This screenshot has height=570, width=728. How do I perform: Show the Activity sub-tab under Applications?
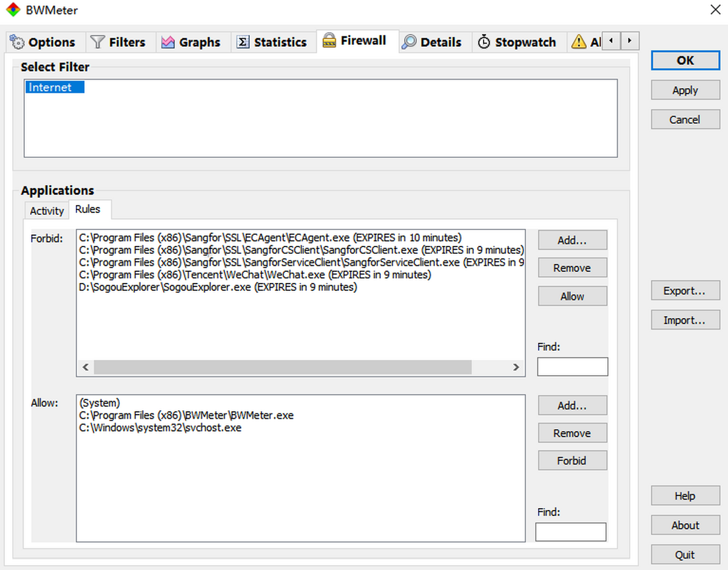(x=47, y=211)
